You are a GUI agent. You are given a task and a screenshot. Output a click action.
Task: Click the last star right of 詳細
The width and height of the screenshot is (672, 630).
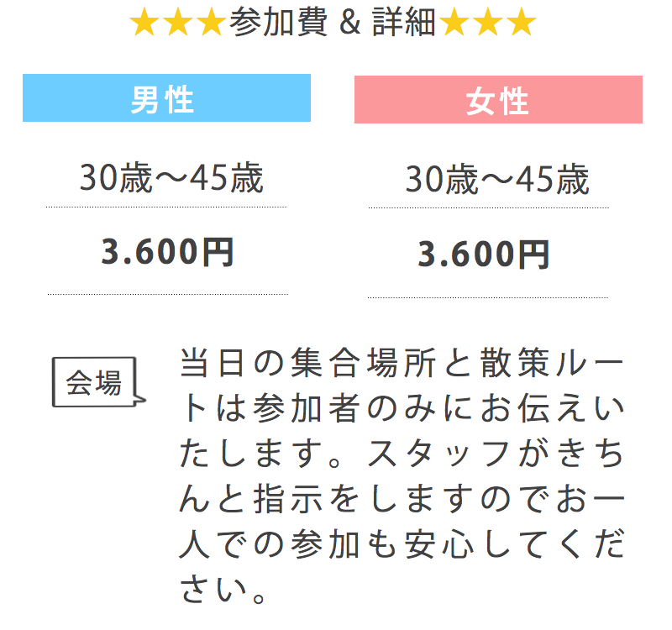(521, 23)
